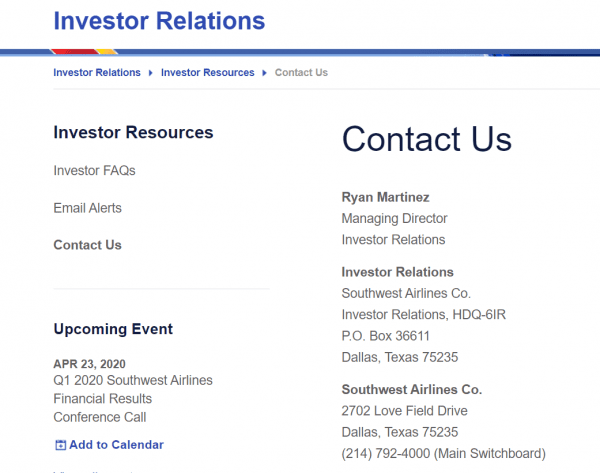This screenshot has width=600, height=473.
Task: Navigate to Investor Resources breadcrumb link
Action: pos(208,73)
